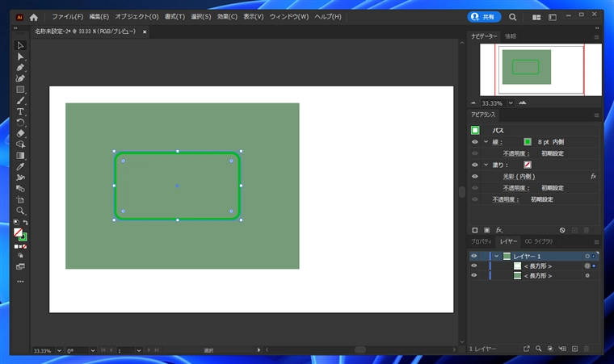614x364 pixels.
Task: Open the artboard number dropdown
Action: [139, 350]
